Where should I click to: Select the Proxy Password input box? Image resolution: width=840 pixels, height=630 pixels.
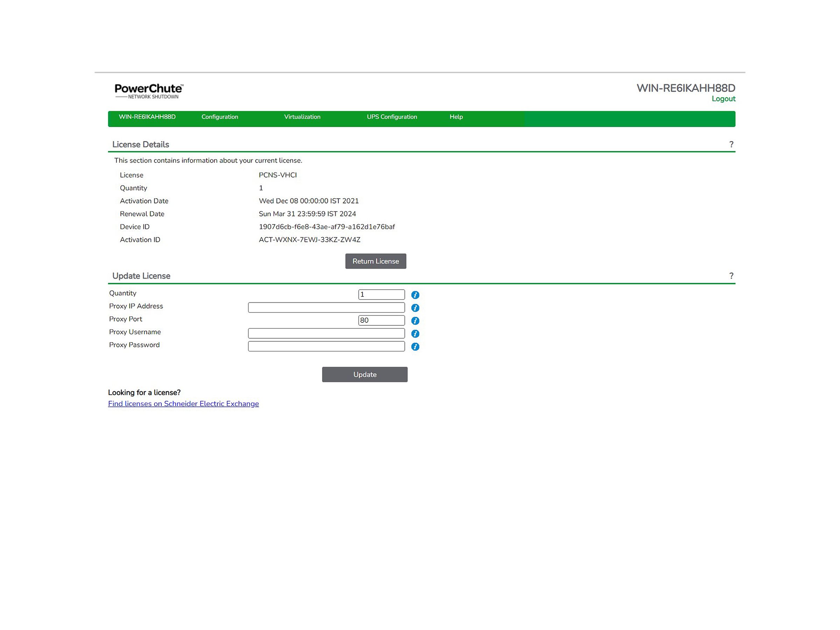pos(326,346)
